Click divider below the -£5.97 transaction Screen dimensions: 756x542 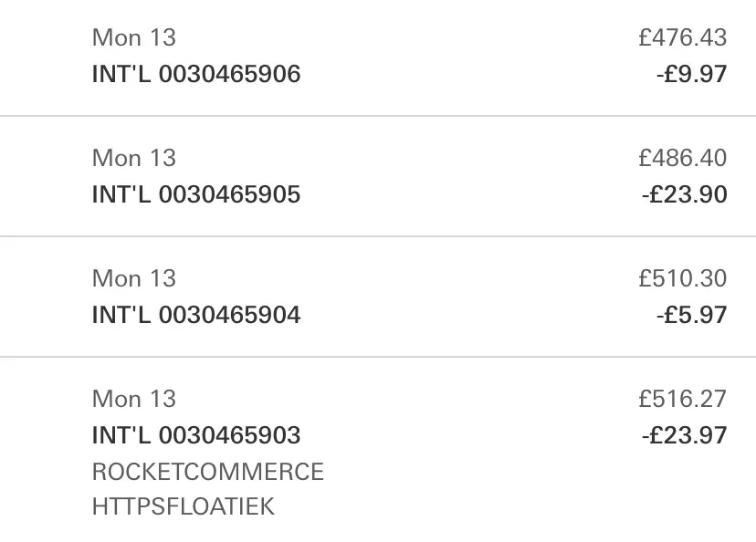click(x=378, y=357)
